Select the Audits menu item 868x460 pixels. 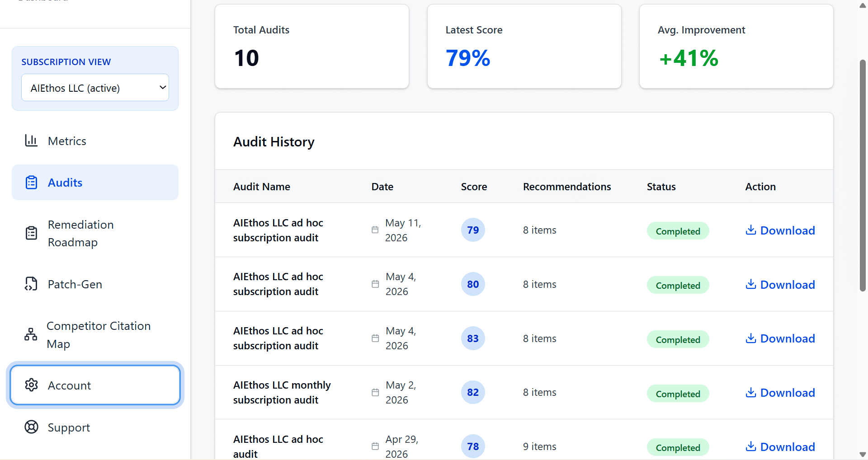click(x=95, y=183)
